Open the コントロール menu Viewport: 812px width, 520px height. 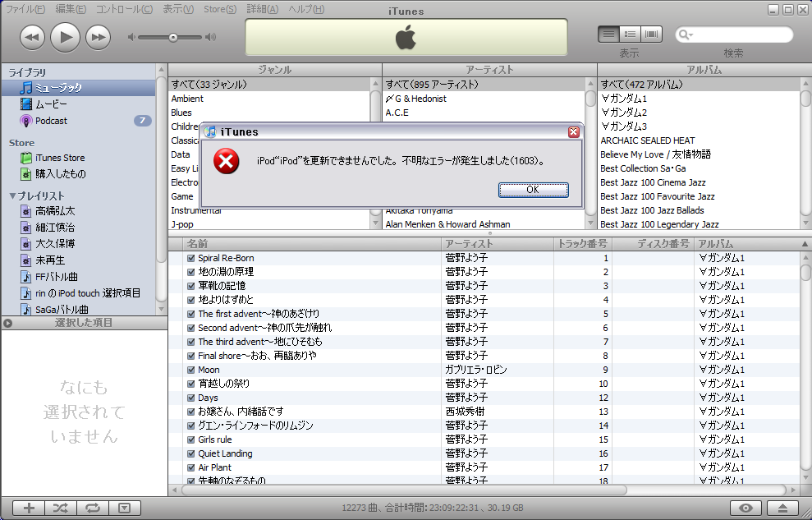point(124,9)
